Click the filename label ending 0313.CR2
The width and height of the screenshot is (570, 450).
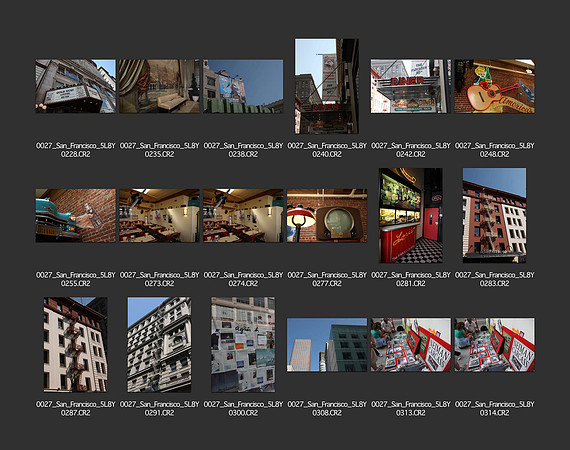click(410, 408)
